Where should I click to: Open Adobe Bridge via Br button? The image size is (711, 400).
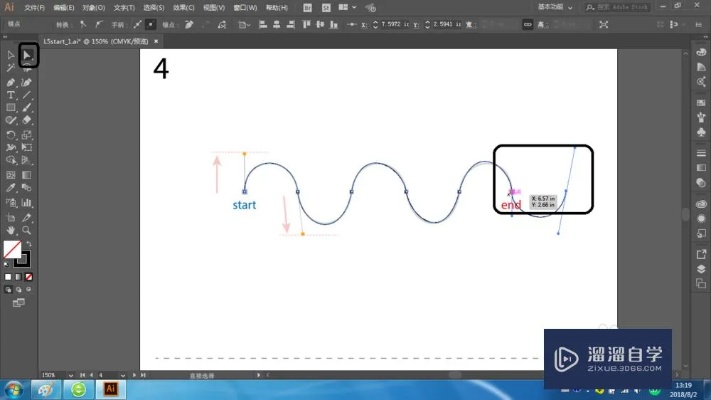(x=307, y=8)
